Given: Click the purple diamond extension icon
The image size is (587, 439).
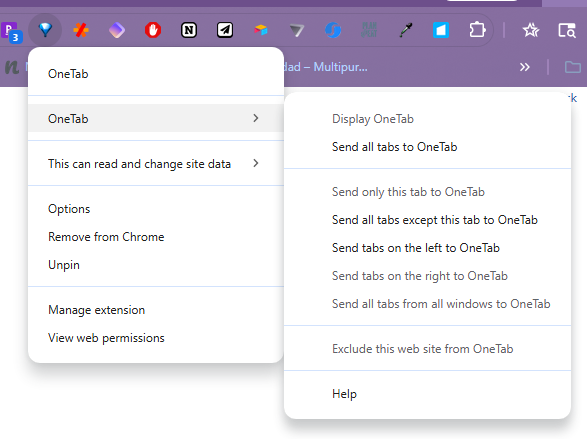Looking at the screenshot, I should [x=117, y=30].
